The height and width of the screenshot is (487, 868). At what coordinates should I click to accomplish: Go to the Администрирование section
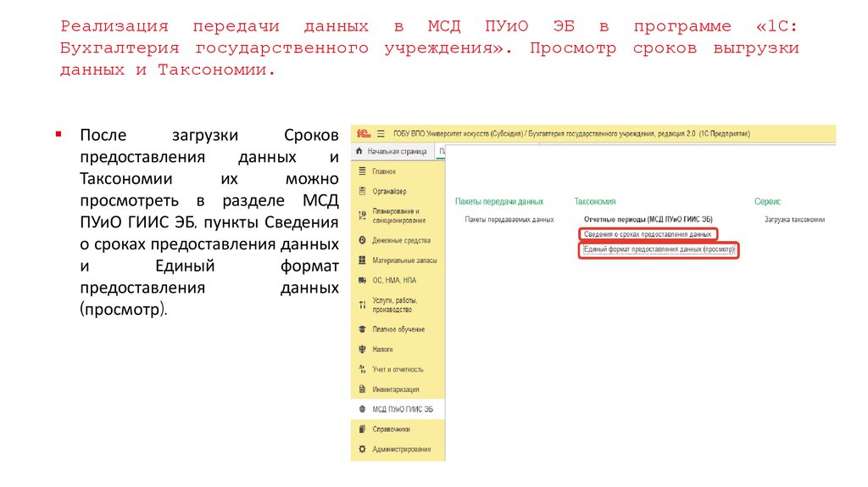pyautogui.click(x=401, y=449)
